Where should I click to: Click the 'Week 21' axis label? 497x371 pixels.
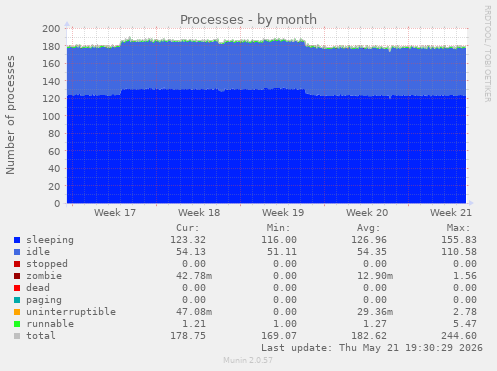tap(451, 213)
